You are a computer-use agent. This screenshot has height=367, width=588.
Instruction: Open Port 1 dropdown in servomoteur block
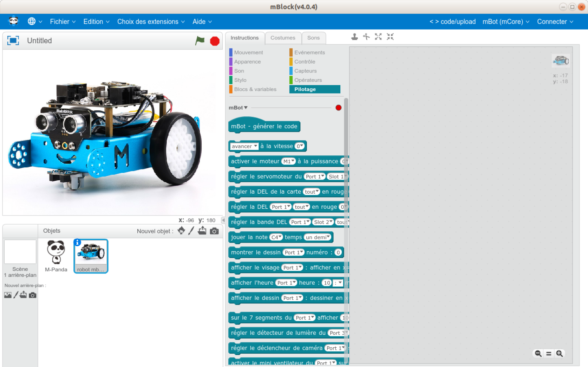[x=315, y=176]
